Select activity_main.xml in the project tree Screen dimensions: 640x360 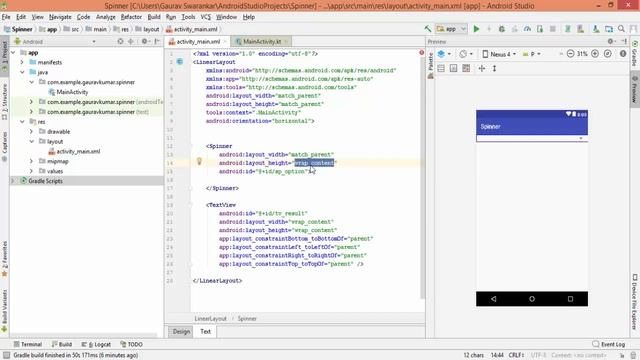[74, 151]
